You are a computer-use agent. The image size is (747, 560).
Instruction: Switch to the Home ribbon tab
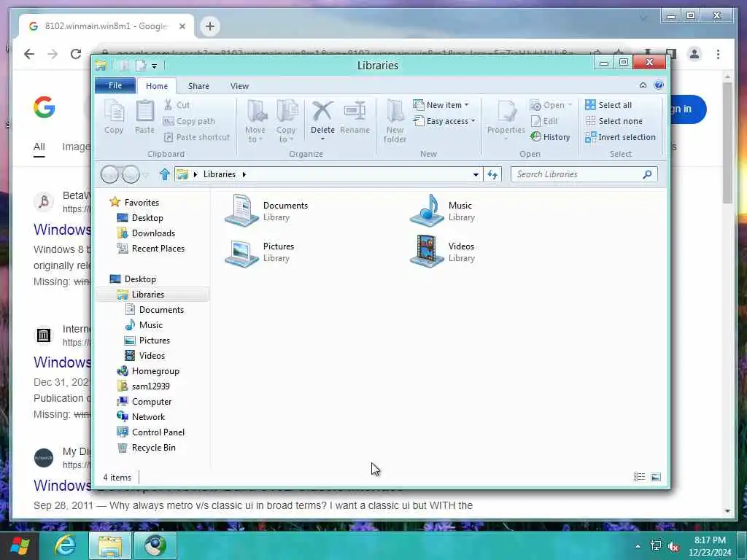pos(157,86)
